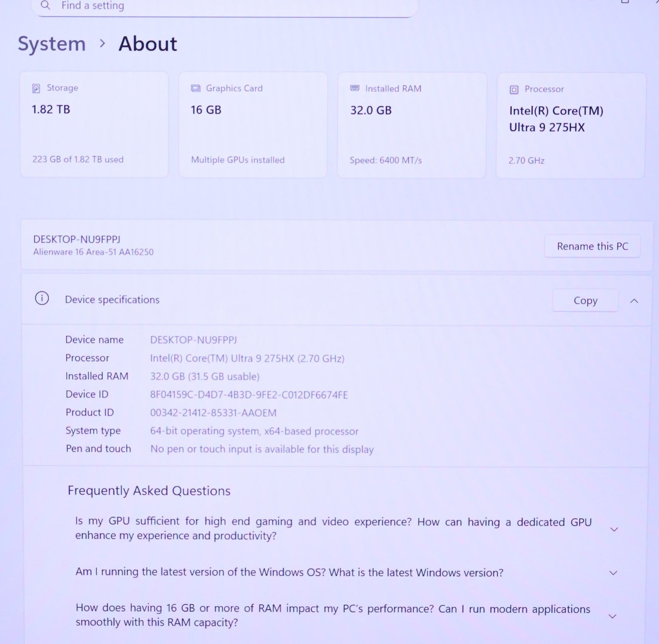Click the Multiple GPUs installed text

pos(238,160)
